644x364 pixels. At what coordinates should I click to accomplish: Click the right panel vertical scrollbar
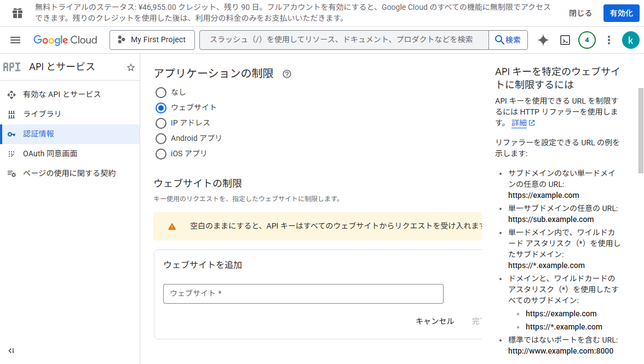coord(641,130)
